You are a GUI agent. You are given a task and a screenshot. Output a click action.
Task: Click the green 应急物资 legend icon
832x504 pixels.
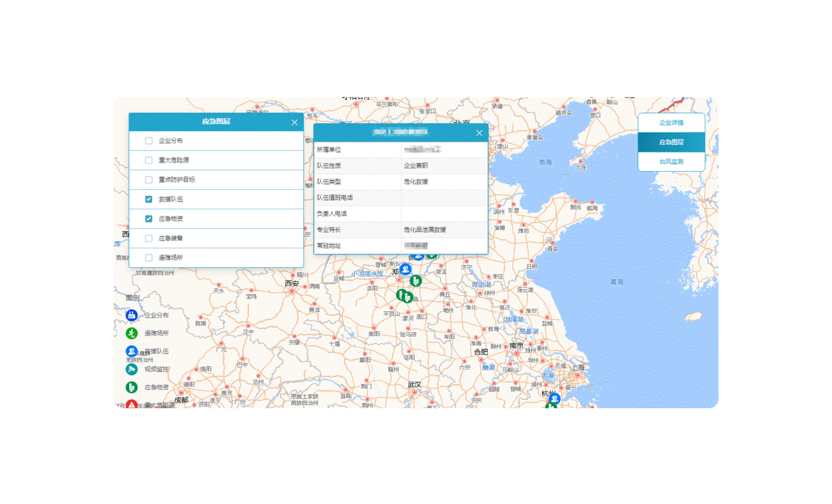point(132,387)
